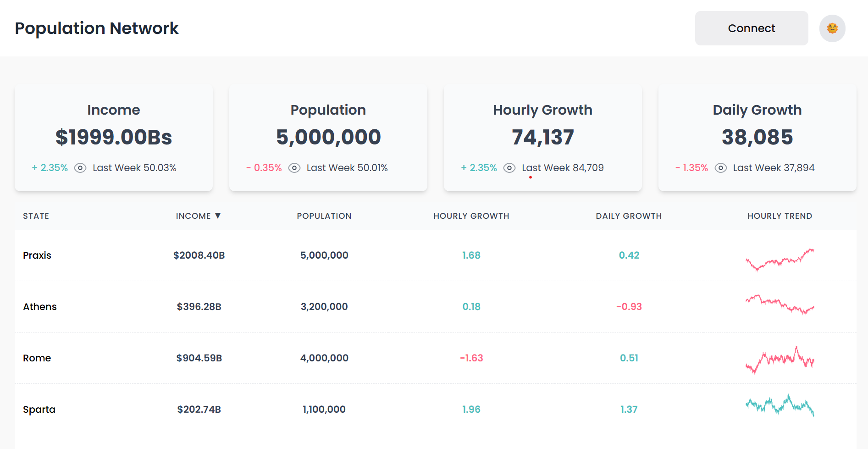Click the - 1.35% change indicator
This screenshot has width=868, height=449.
click(x=691, y=168)
